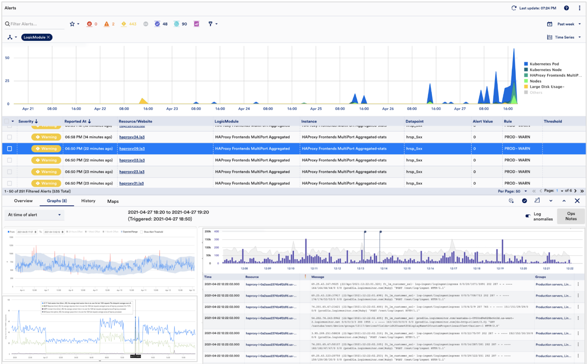Open the Time Series view dropdown
Image resolution: width=588 pixels, height=364 pixels.
[x=580, y=37]
